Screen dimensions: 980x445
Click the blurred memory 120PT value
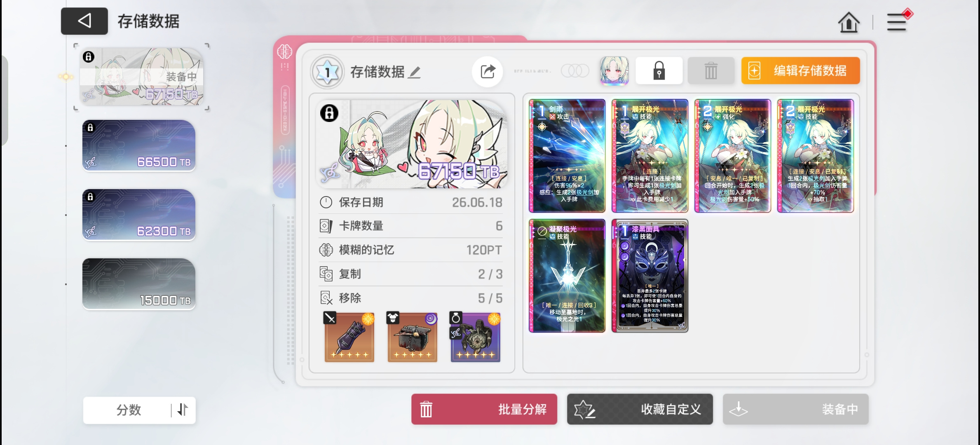[x=484, y=250]
